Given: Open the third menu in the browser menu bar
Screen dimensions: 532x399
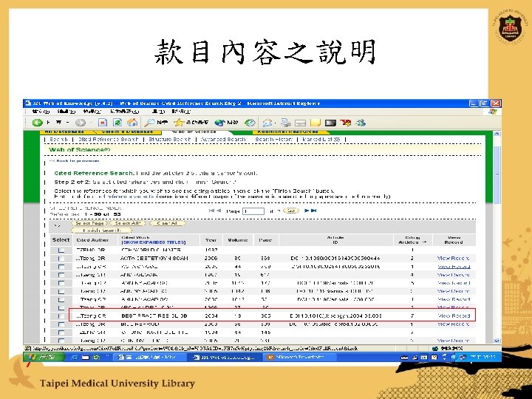Looking at the screenshot, I should pos(92,112).
